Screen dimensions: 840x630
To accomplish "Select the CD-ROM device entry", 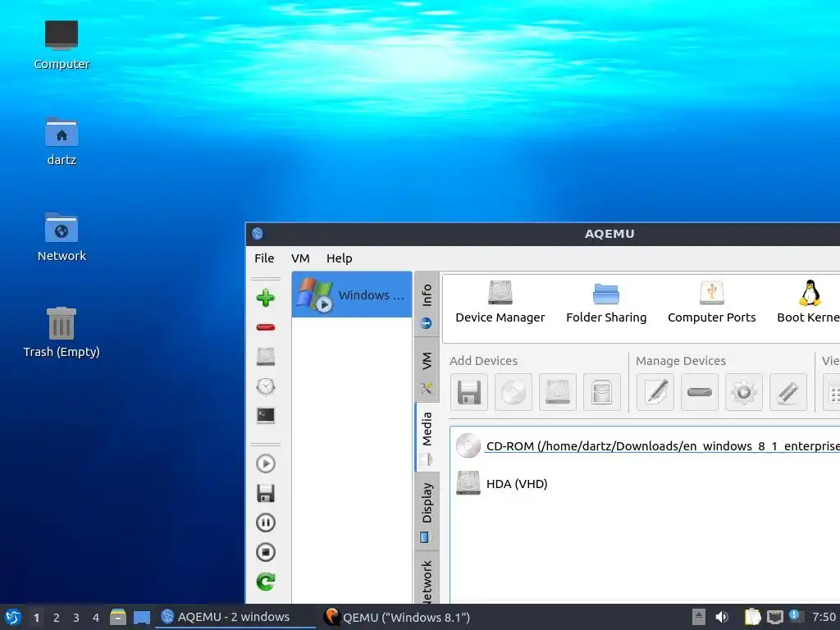I will click(x=646, y=445).
